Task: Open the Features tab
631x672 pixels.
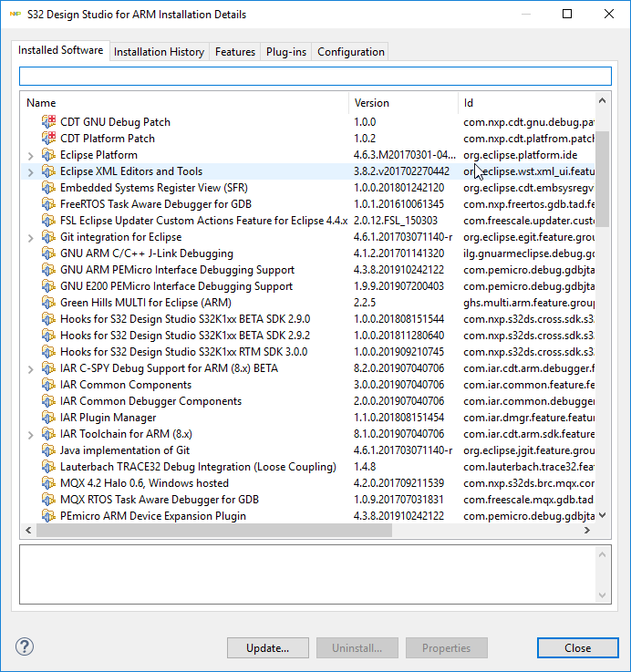Action: pyautogui.click(x=235, y=52)
